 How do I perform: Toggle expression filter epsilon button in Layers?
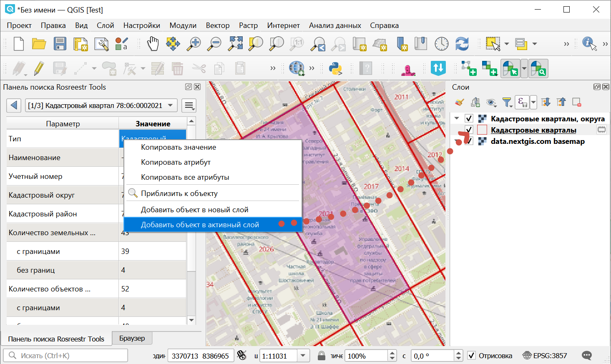pos(523,102)
